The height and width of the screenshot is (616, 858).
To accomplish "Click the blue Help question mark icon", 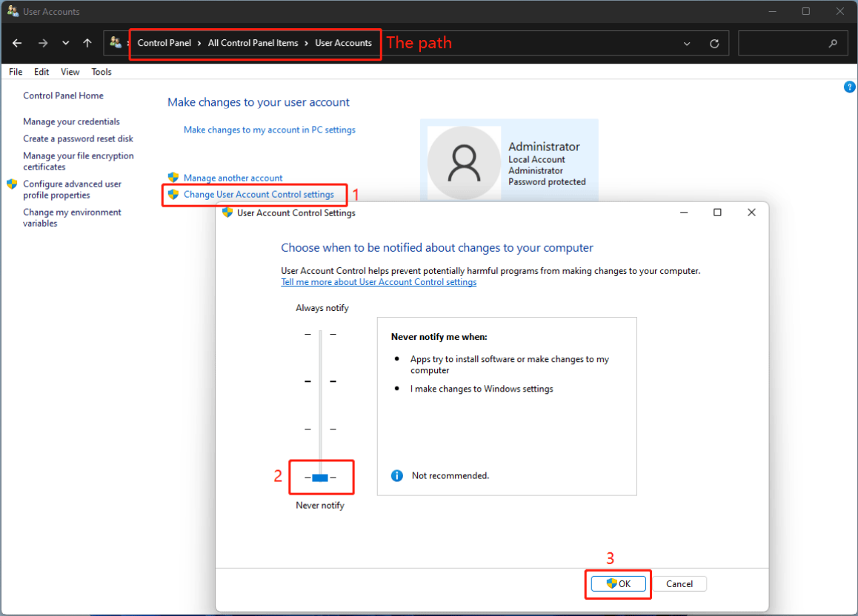I will [x=850, y=87].
